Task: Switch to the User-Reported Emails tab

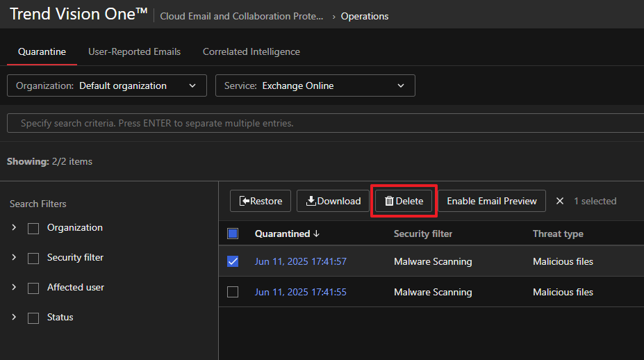Action: 134,51
